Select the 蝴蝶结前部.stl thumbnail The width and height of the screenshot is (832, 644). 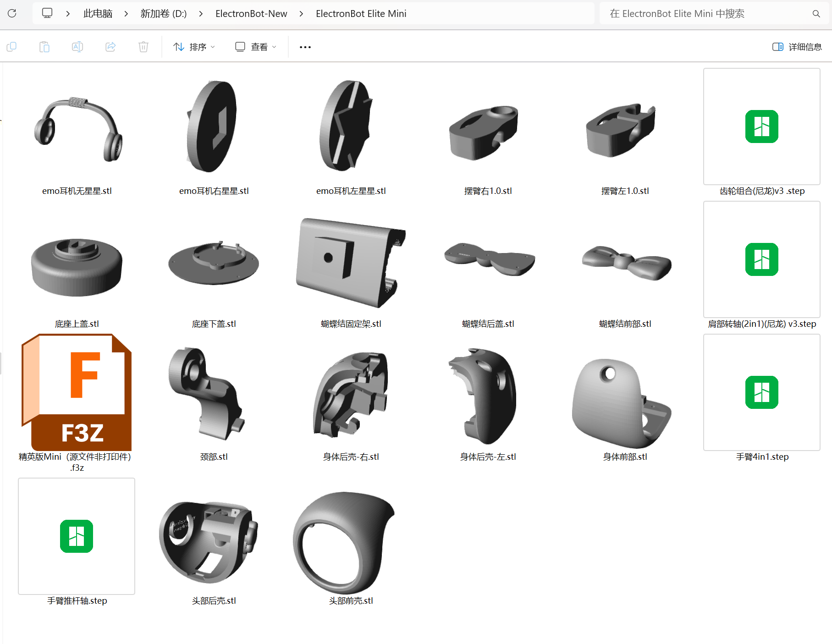(x=627, y=263)
